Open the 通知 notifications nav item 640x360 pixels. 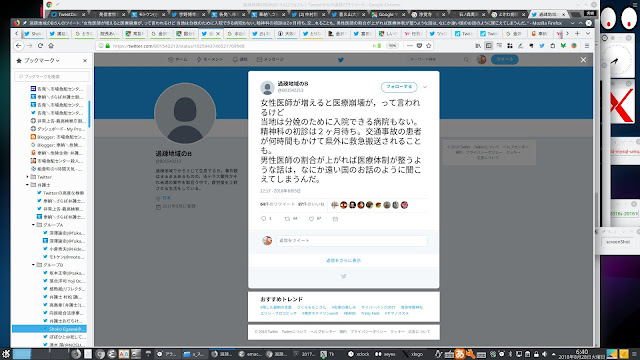coord(240,60)
